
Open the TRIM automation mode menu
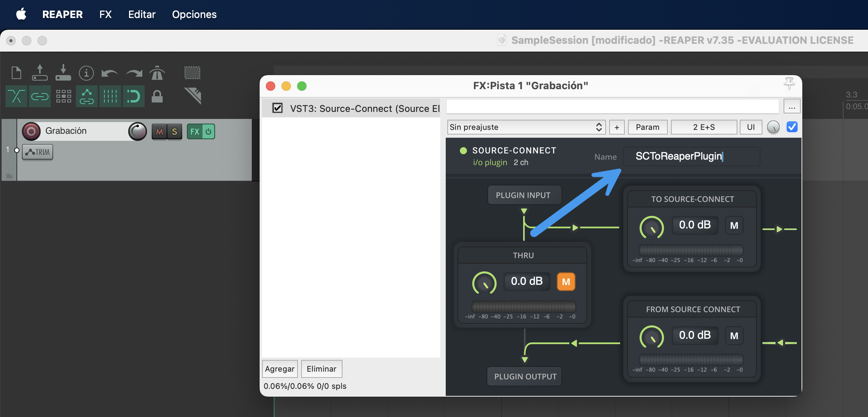point(38,152)
